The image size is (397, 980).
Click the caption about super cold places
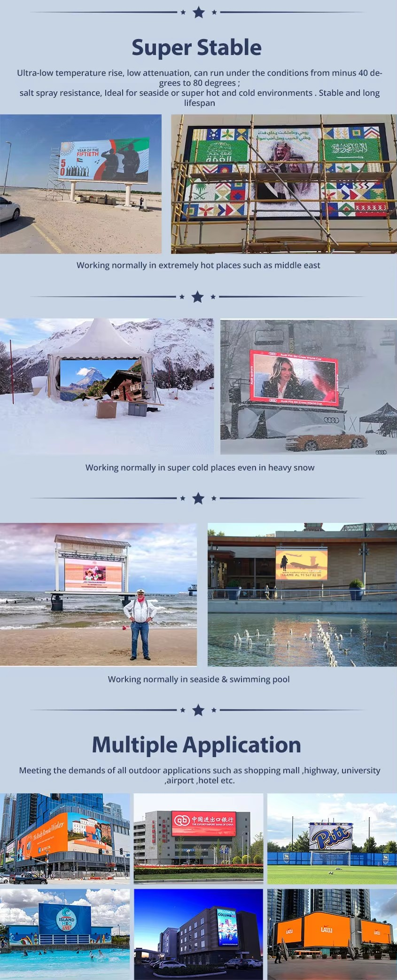pyautogui.click(x=200, y=467)
